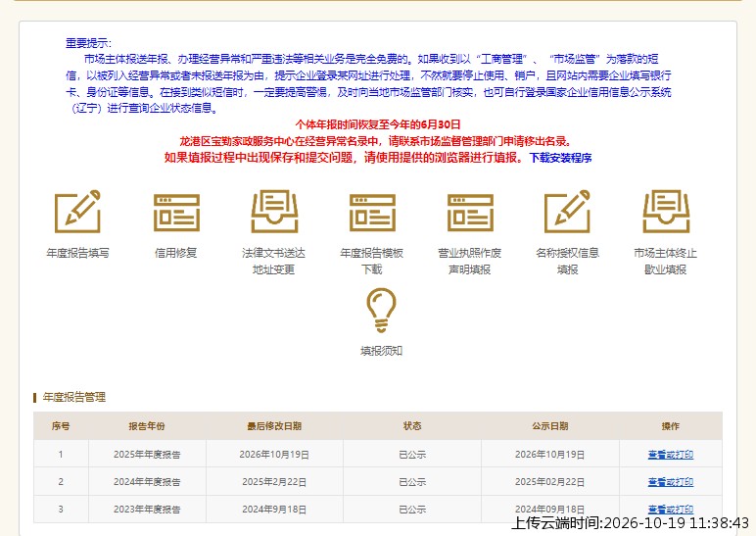
Task: Click the 下载安装程序 link
Action: click(560, 158)
